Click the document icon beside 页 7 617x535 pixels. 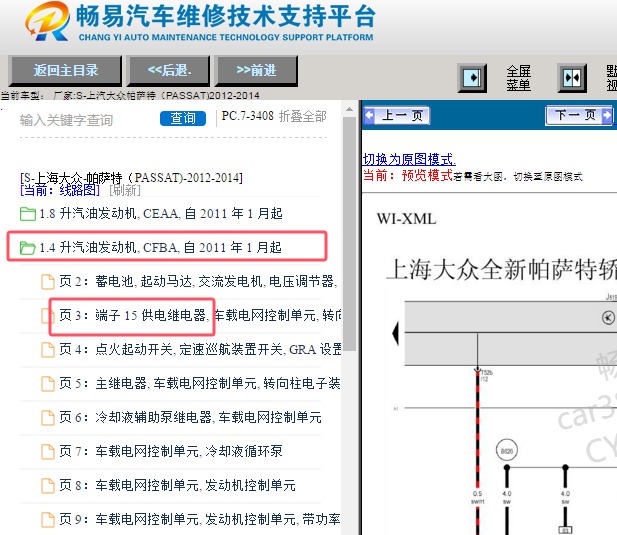48,452
